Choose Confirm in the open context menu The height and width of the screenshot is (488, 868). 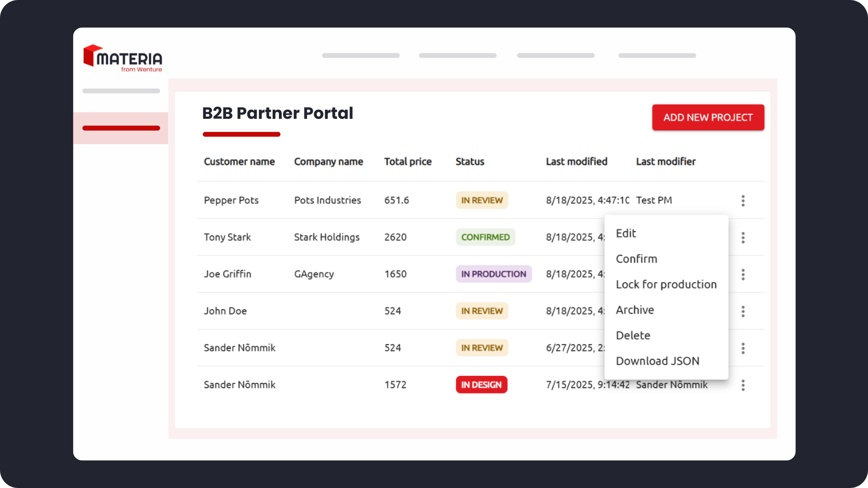(637, 258)
